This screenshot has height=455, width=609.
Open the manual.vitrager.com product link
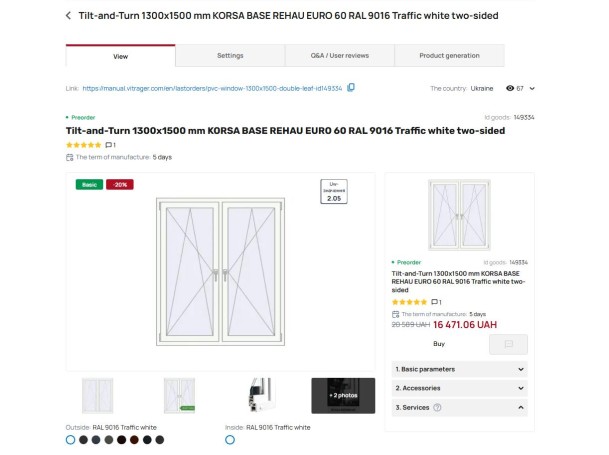click(212, 88)
